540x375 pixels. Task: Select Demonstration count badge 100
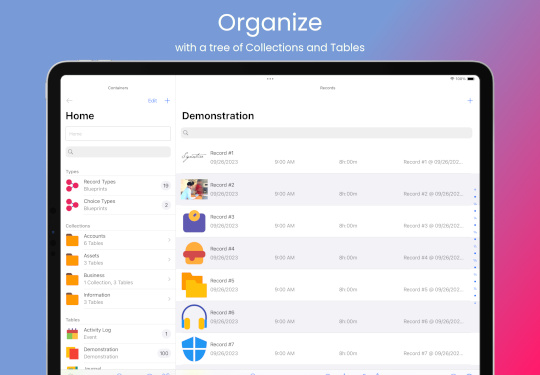click(x=164, y=353)
